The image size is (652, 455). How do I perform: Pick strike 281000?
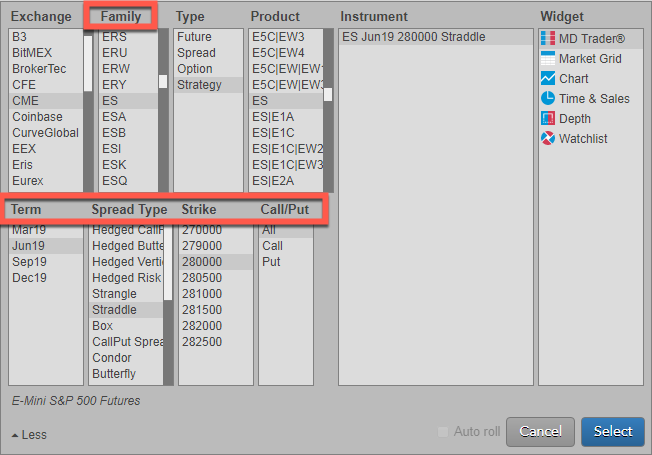click(216, 294)
